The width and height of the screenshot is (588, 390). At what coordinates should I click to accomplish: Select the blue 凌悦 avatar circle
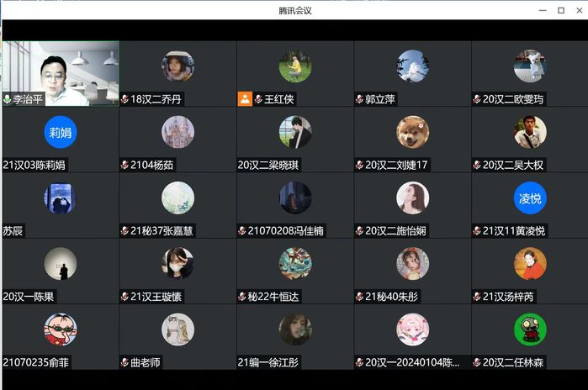click(x=530, y=198)
